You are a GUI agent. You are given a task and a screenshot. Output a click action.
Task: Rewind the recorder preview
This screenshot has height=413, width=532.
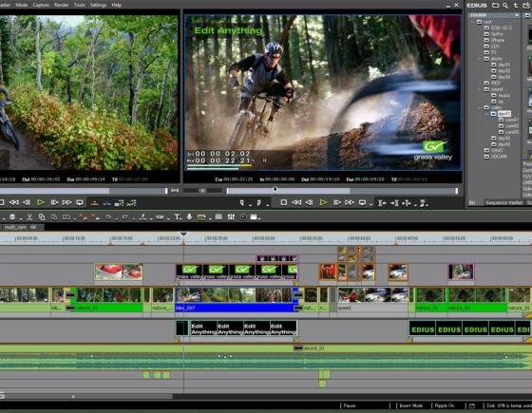click(x=296, y=202)
